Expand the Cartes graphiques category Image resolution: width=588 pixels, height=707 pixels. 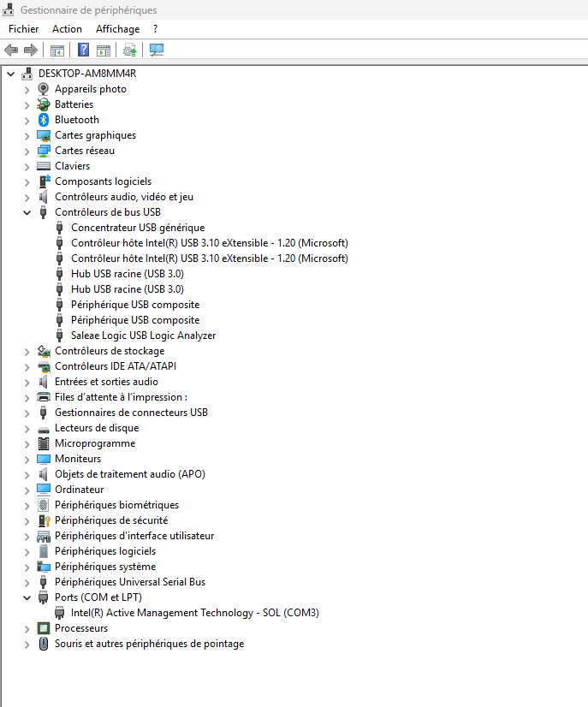(x=27, y=135)
